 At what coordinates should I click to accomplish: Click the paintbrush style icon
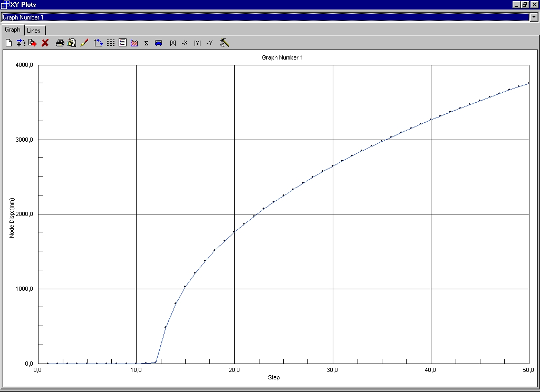tap(84, 43)
